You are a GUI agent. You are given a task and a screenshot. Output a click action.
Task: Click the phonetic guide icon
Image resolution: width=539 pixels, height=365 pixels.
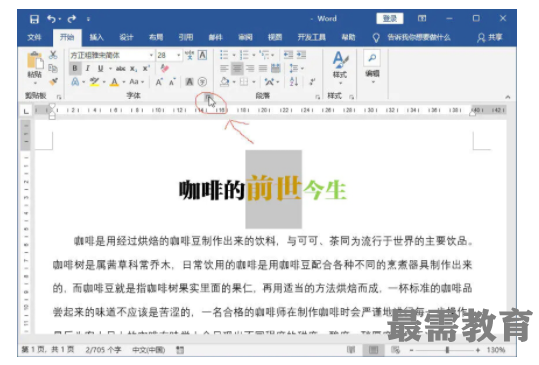point(189,55)
